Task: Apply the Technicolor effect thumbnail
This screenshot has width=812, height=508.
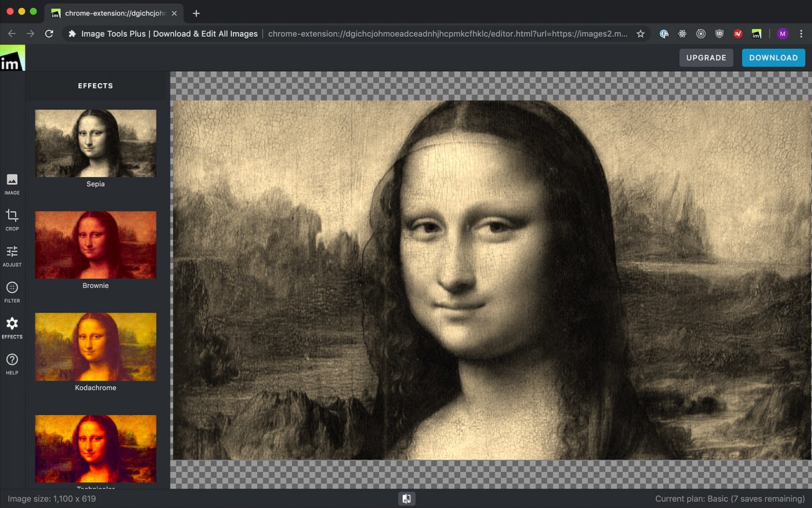Action: pyautogui.click(x=95, y=448)
